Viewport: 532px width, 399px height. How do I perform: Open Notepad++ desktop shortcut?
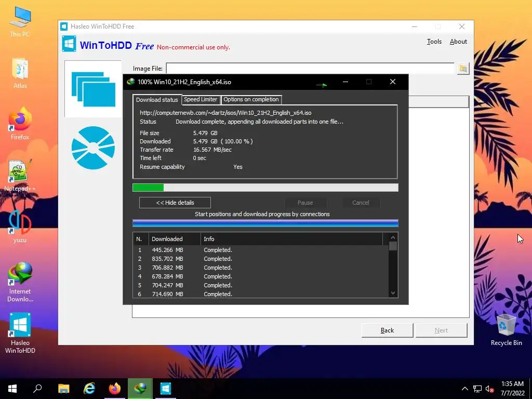pos(20,176)
